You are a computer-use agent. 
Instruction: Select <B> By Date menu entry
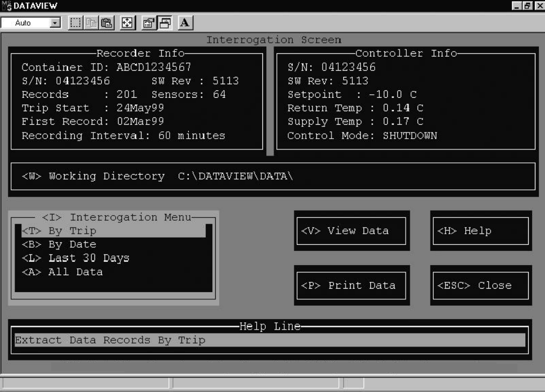point(59,244)
